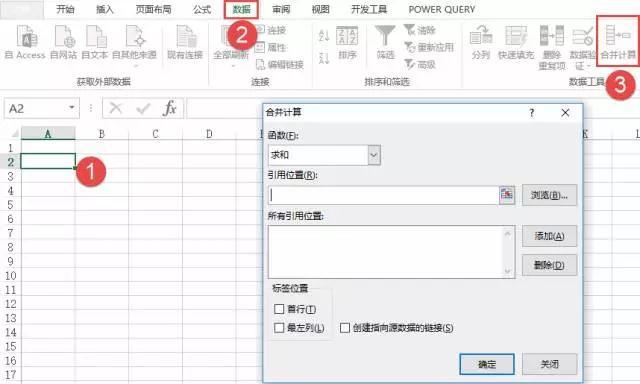This screenshot has width=640, height=384.
Task: Click Close (关闭) button in dialog
Action: click(x=549, y=364)
